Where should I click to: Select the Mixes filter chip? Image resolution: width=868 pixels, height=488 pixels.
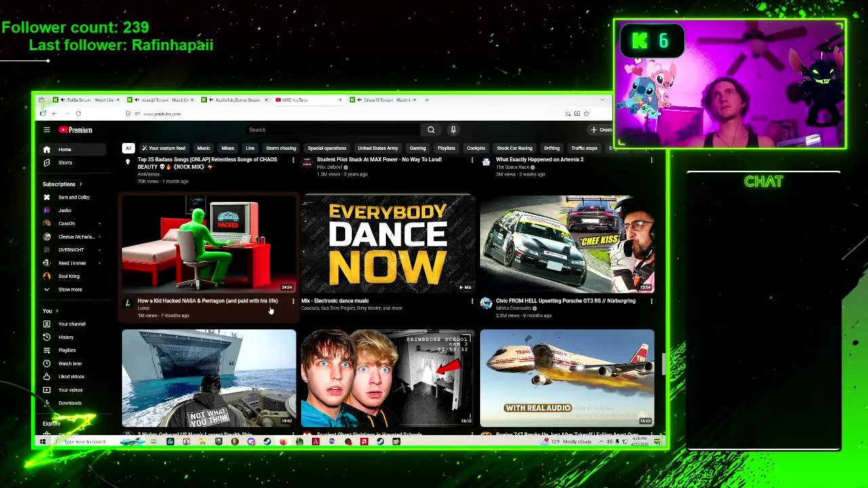[228, 148]
